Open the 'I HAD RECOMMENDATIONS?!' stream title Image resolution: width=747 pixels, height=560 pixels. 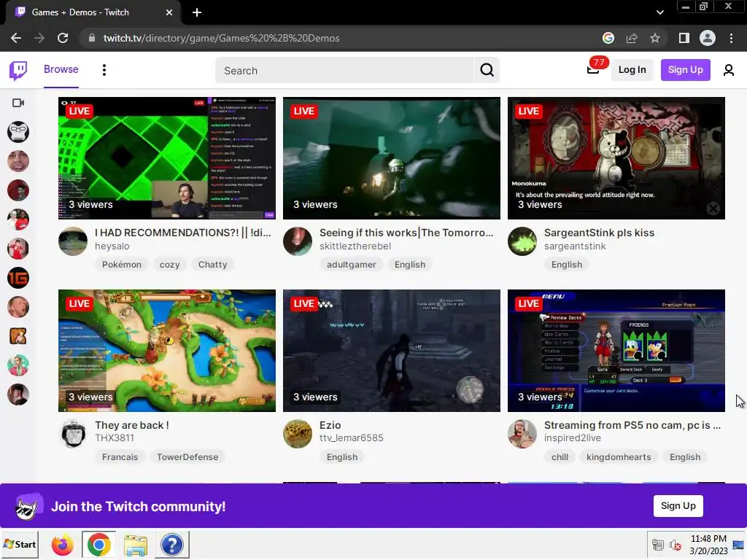tap(183, 233)
